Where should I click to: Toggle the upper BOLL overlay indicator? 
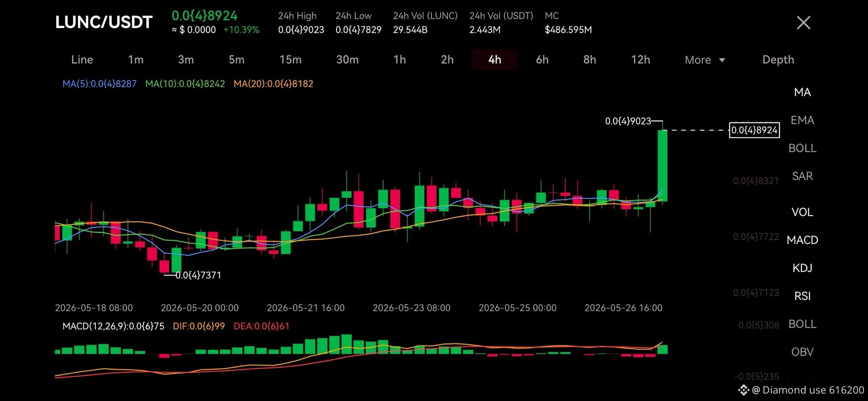[802, 148]
